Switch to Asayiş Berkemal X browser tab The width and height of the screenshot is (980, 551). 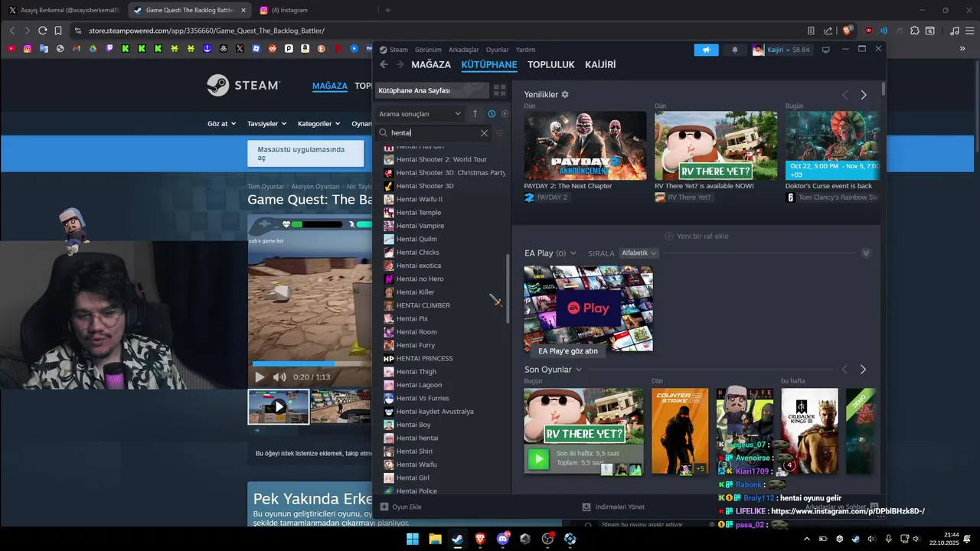[x=65, y=10]
